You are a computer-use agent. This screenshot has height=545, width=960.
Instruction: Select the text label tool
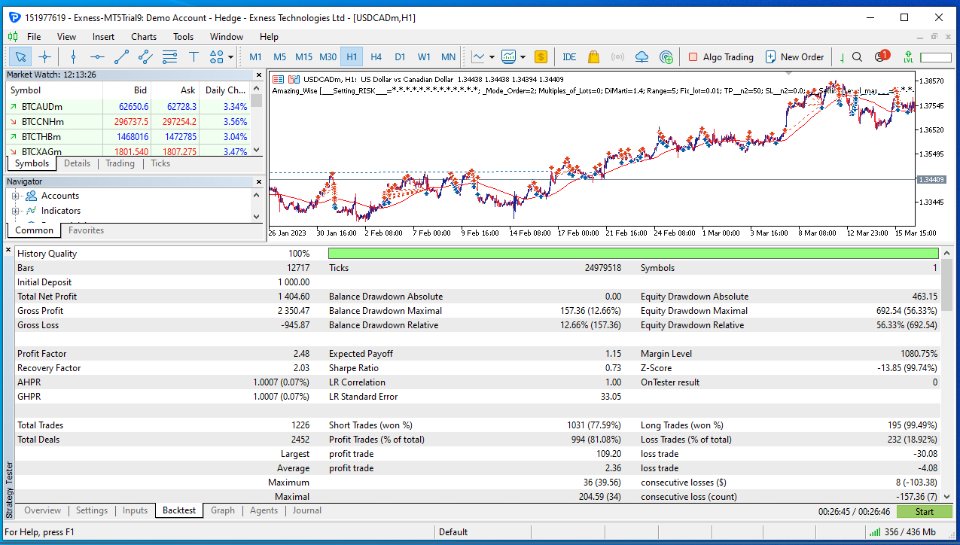pyautogui.click(x=193, y=57)
